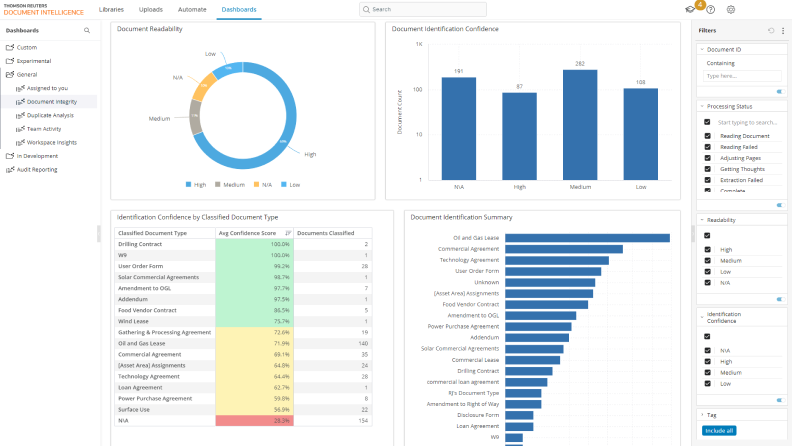Click the Audit Reporting dashboard icon

click(10, 169)
